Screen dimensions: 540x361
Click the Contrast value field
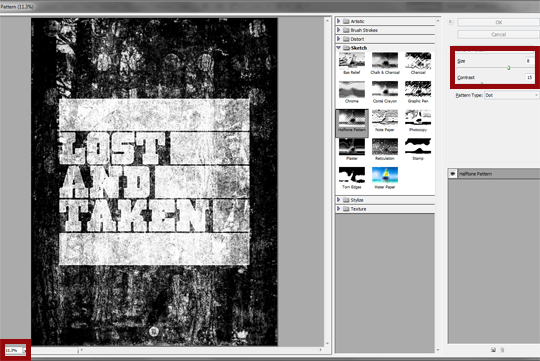point(529,78)
